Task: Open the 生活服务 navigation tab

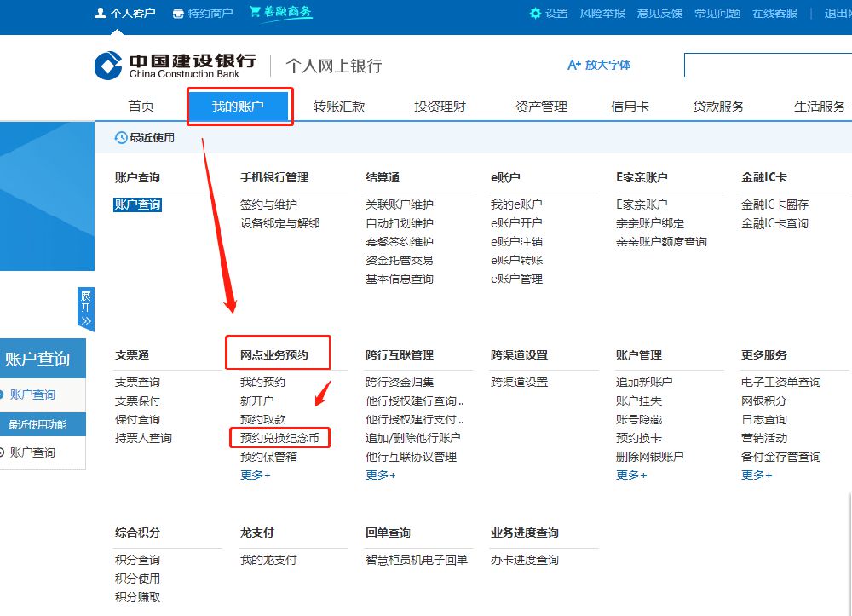Action: (820, 107)
